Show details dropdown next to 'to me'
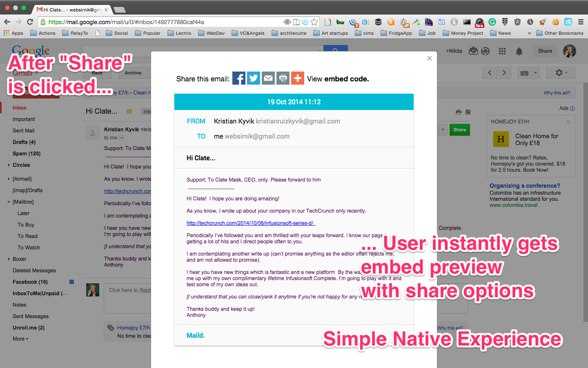Viewport: 588px width, 368px height. click(122, 138)
